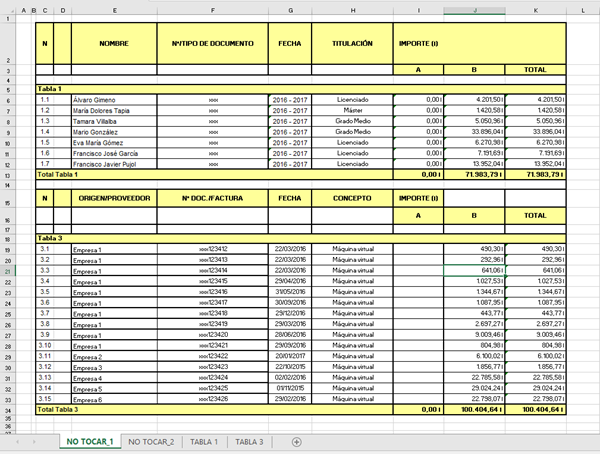Select the Empresa 3 cell
Viewport: 600px width, 454px height.
[114, 367]
